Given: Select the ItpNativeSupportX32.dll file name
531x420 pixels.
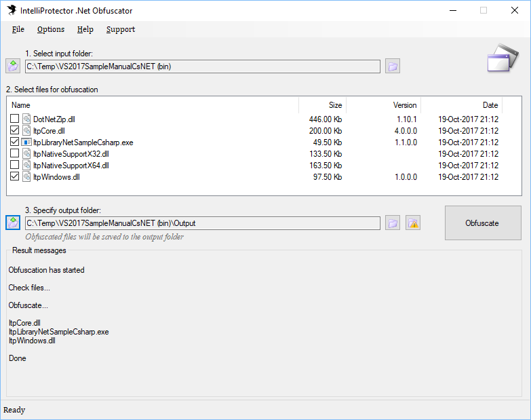Looking at the screenshot, I should click(71, 154).
